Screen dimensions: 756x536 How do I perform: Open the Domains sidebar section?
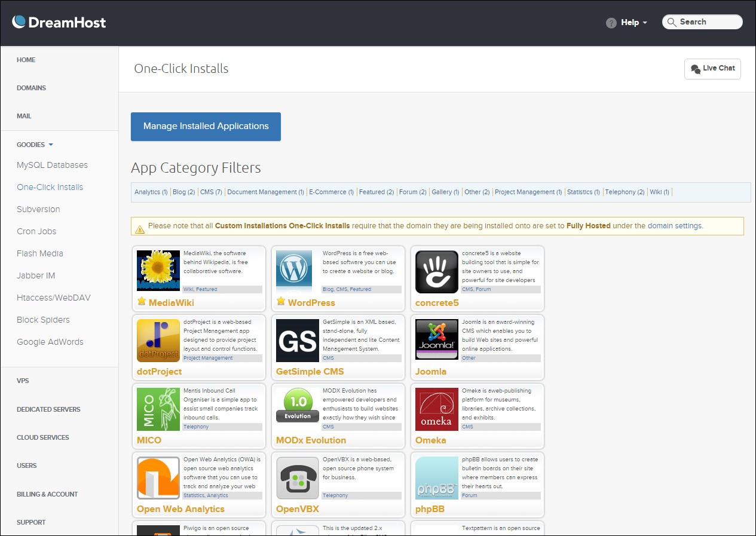click(x=32, y=88)
